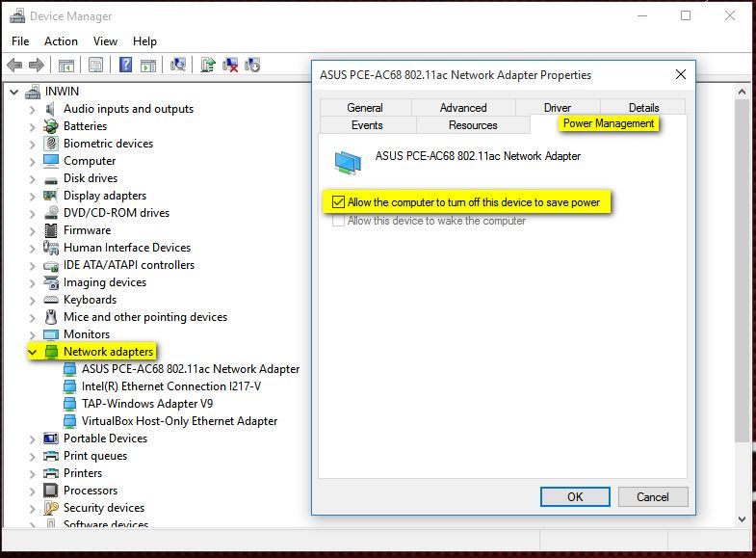The width and height of the screenshot is (756, 558).
Task: Select ASUS PCE-AC68 802.11ac Network Adapter in tree
Action: tap(191, 369)
